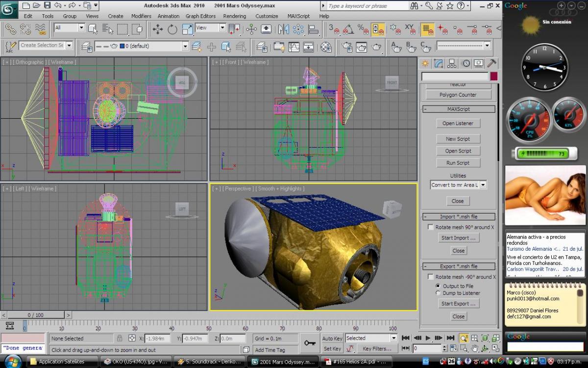Open the Hierarchy command panel tab
The width and height of the screenshot is (588, 368).
click(452, 63)
